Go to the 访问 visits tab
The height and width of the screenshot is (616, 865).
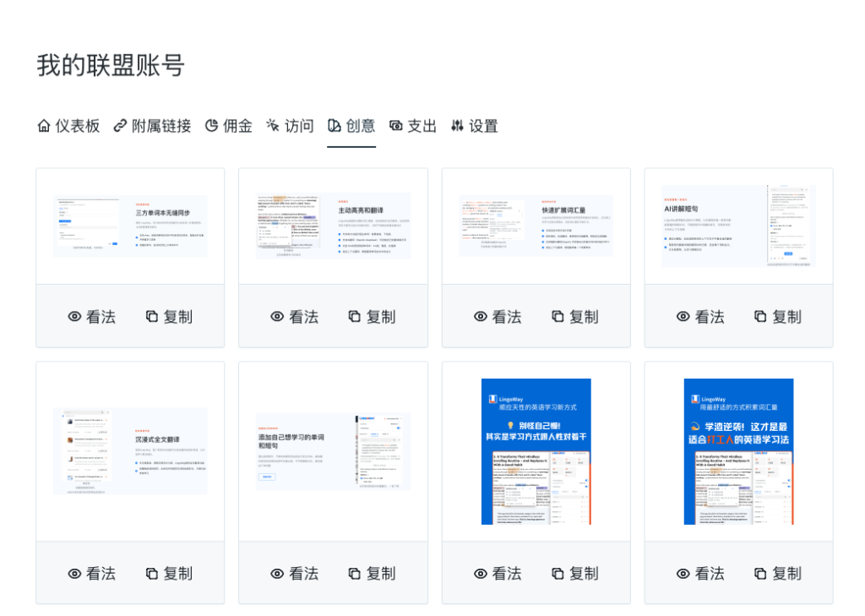click(291, 127)
